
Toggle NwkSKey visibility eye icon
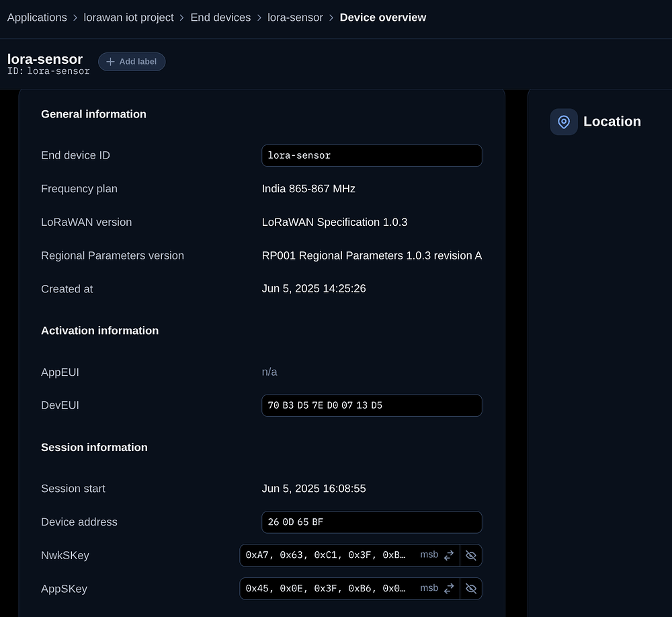click(471, 555)
